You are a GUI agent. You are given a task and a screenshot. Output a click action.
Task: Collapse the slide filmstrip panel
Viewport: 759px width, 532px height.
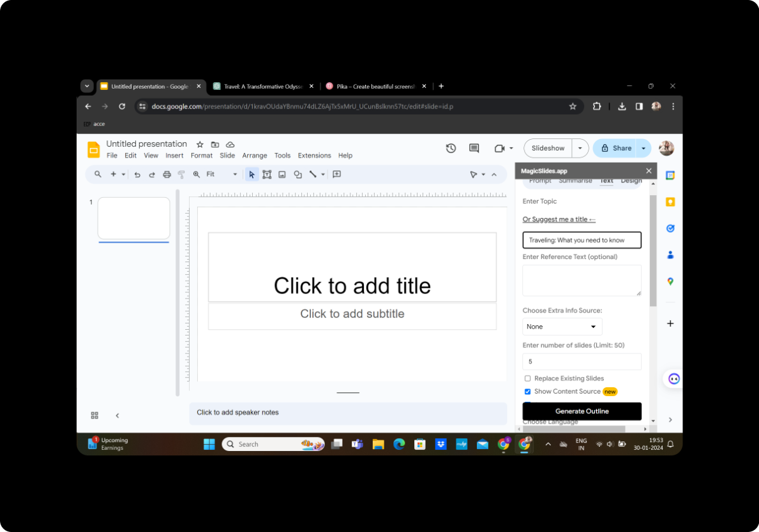click(x=117, y=415)
